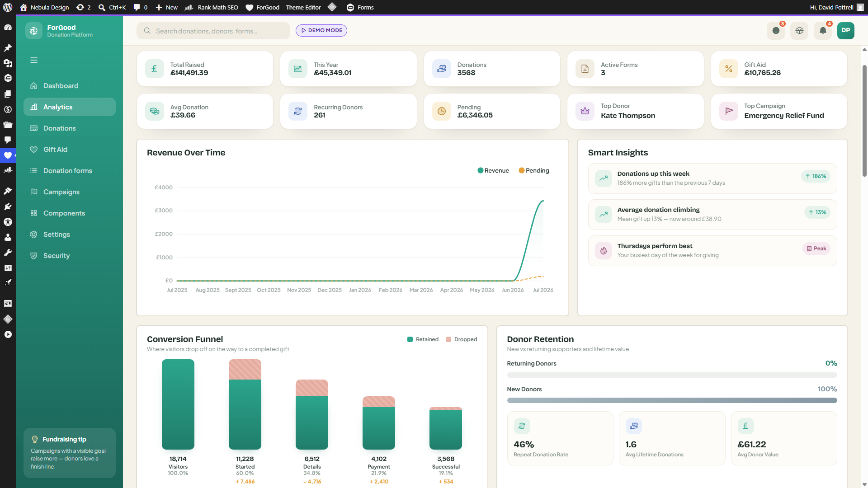The width and height of the screenshot is (868, 488).
Task: Open the notifications bell icon
Action: (823, 31)
